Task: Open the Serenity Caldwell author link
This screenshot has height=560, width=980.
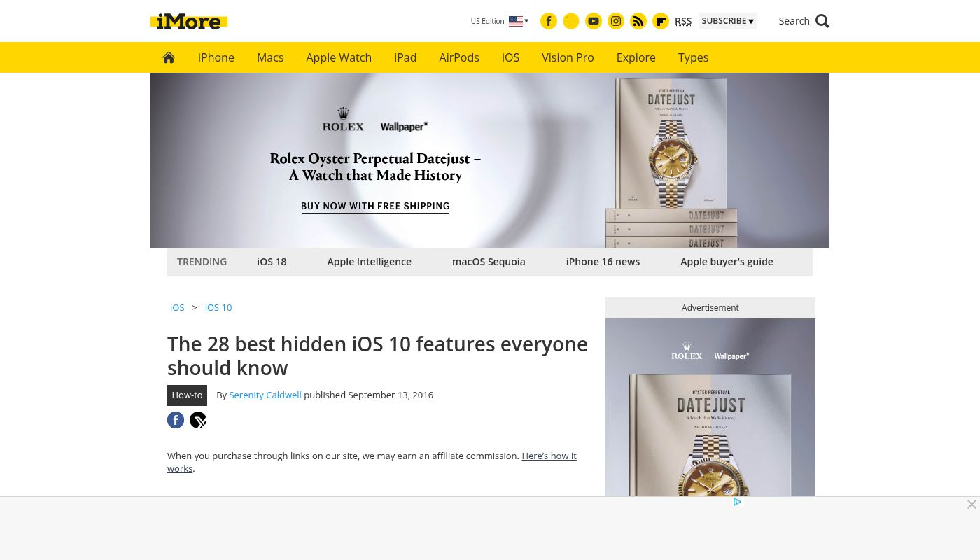Action: click(x=265, y=395)
